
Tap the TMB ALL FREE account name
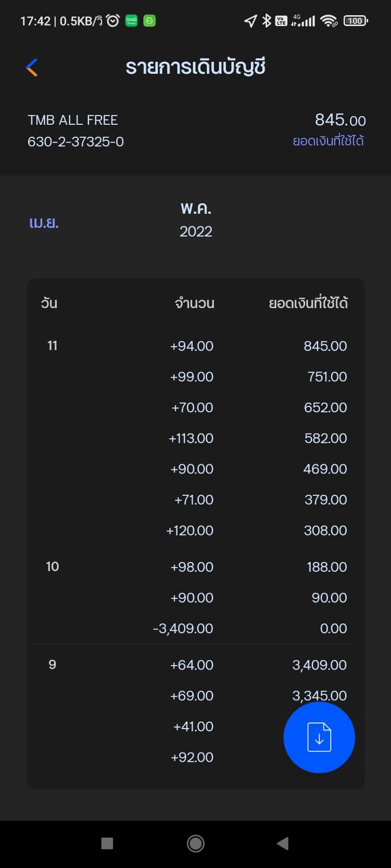coord(73,120)
